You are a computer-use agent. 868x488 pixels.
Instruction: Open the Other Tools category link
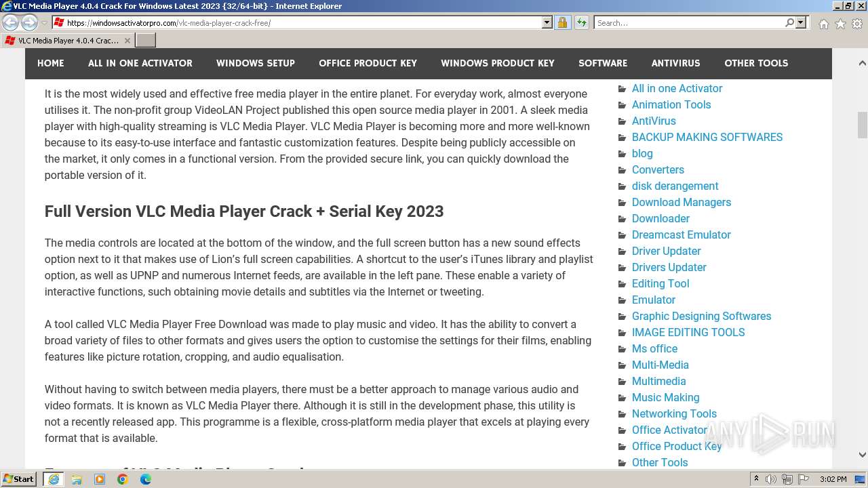tap(660, 462)
